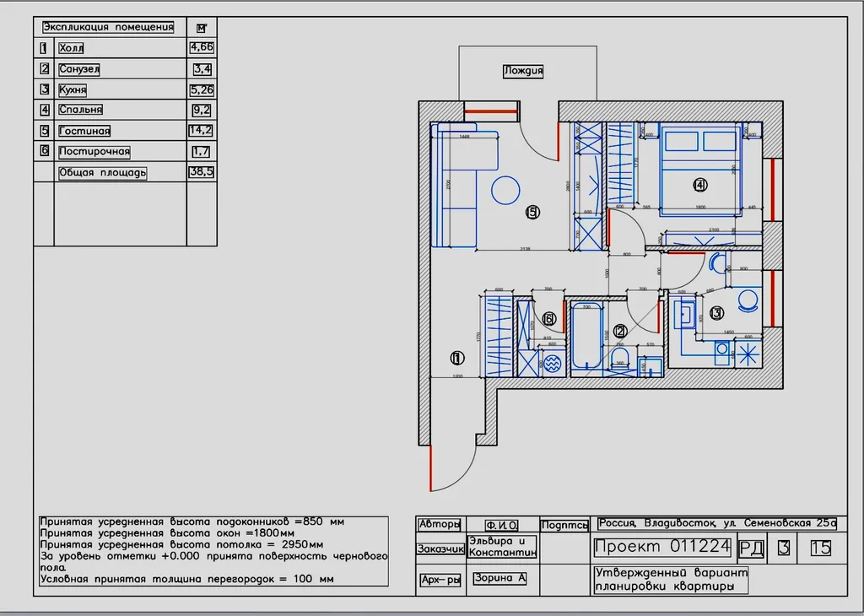Select the room marker 4 in the bedroom
This screenshot has width=864, height=616.
tap(699, 185)
